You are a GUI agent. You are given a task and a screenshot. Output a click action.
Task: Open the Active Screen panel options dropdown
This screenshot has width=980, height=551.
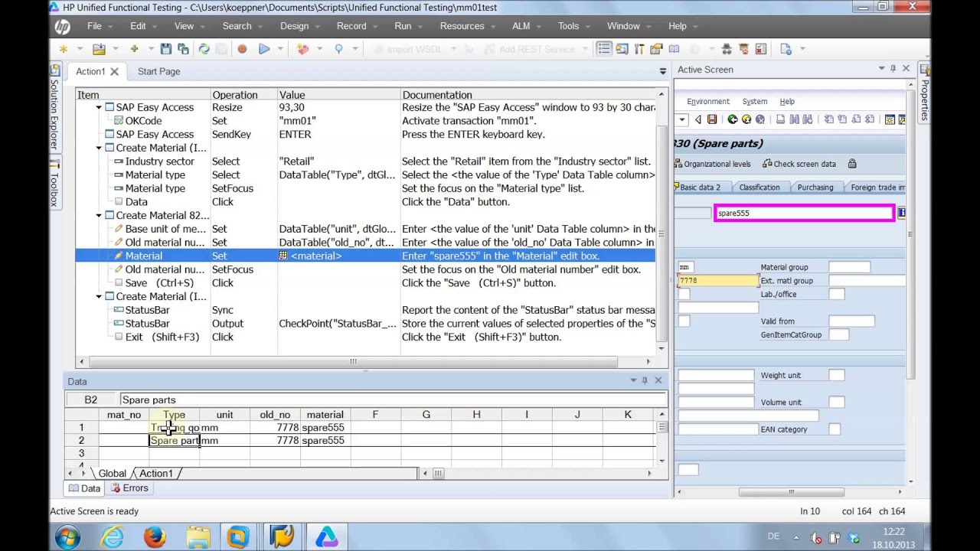click(x=881, y=69)
